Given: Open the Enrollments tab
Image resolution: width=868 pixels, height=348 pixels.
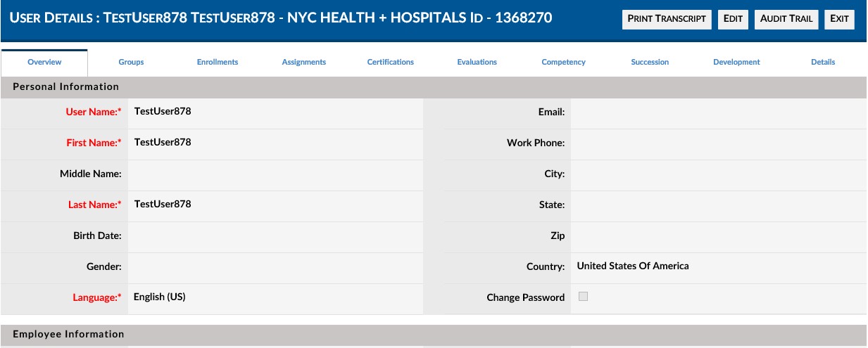Looking at the screenshot, I should coord(218,63).
